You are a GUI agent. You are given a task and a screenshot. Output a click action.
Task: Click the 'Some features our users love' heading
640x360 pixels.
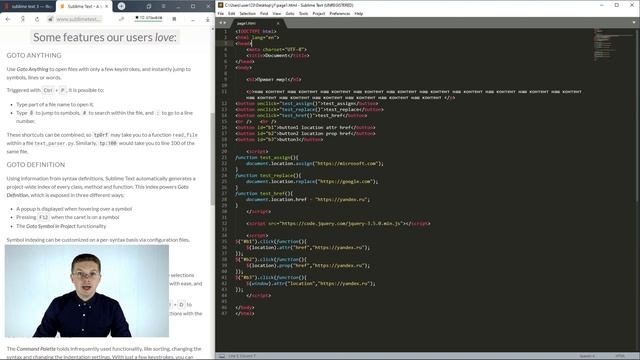click(x=105, y=38)
